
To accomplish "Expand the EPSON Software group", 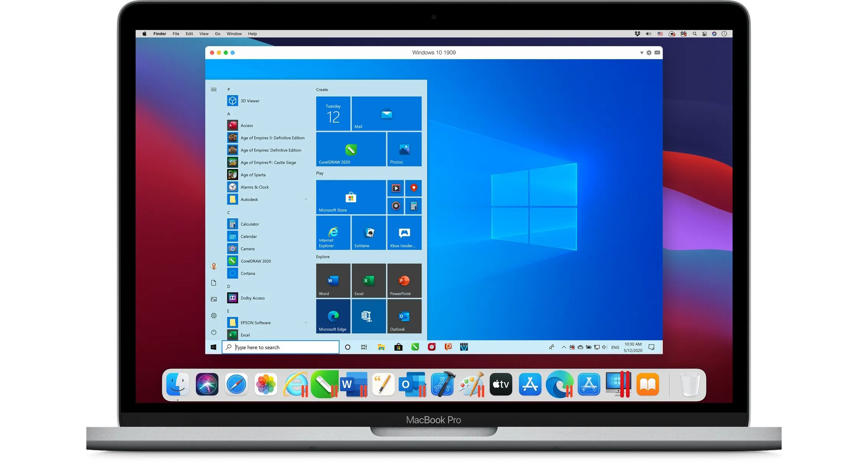I will [305, 323].
